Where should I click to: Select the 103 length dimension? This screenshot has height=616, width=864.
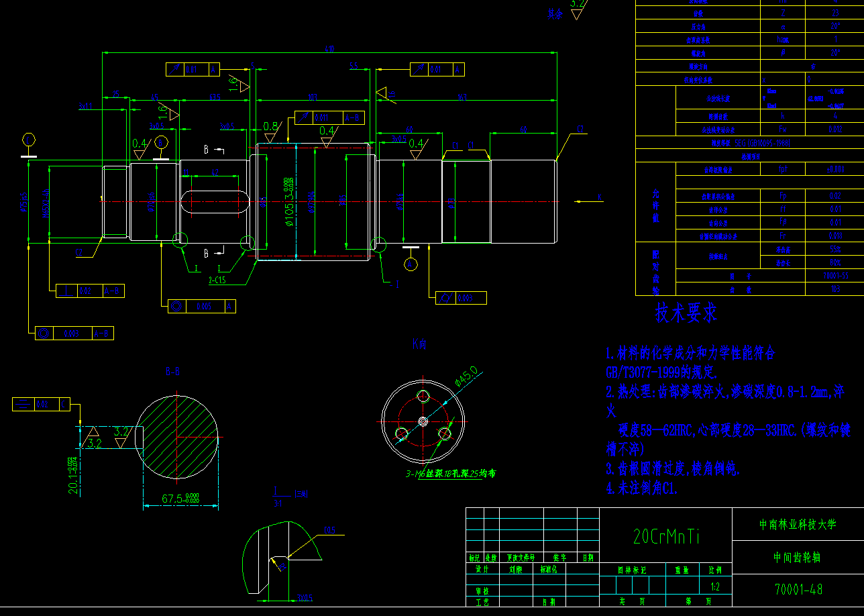(313, 97)
